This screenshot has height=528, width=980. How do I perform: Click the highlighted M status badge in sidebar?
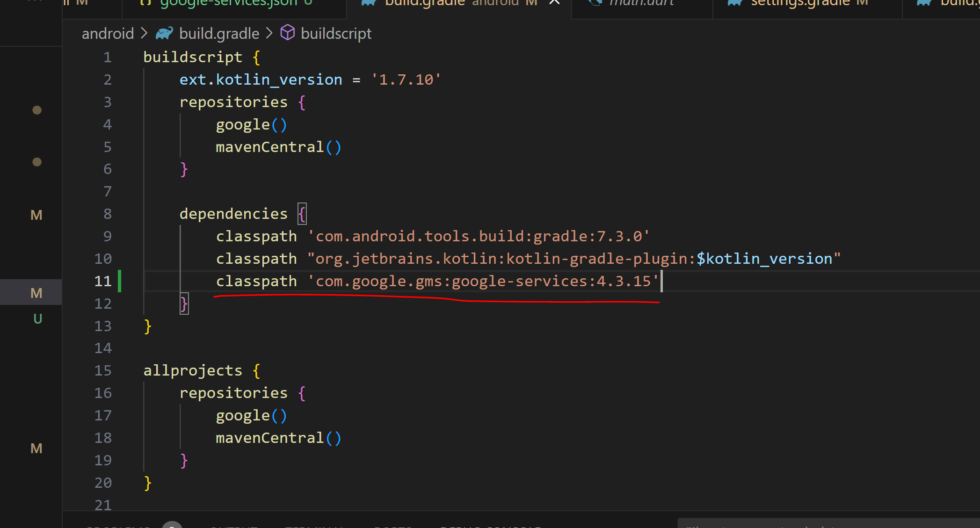click(x=36, y=293)
